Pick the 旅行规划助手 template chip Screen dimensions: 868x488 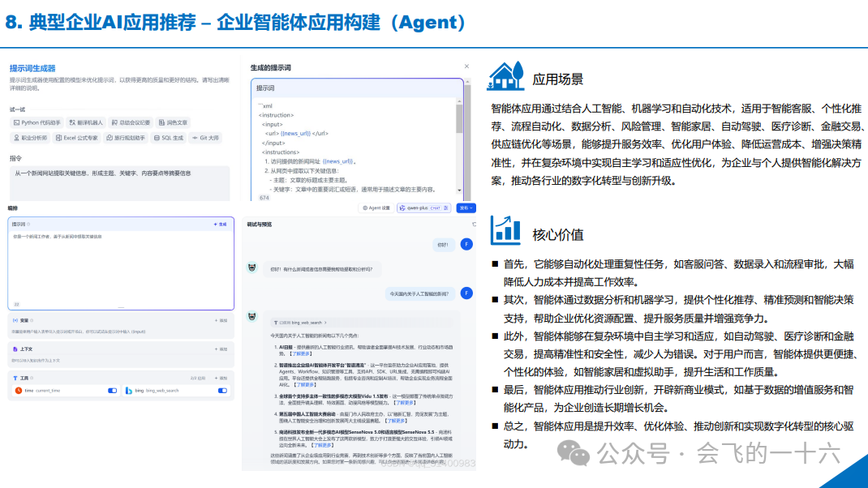tap(126, 138)
